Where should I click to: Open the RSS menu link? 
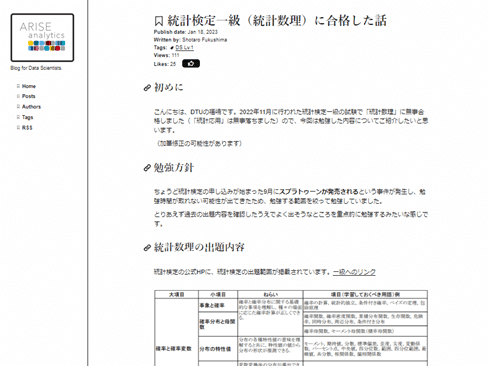click(x=27, y=128)
